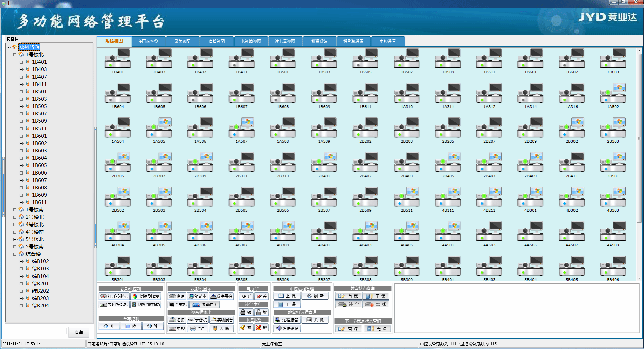
Task: Select the 笔记本 laptop display source
Action: [x=198, y=296]
